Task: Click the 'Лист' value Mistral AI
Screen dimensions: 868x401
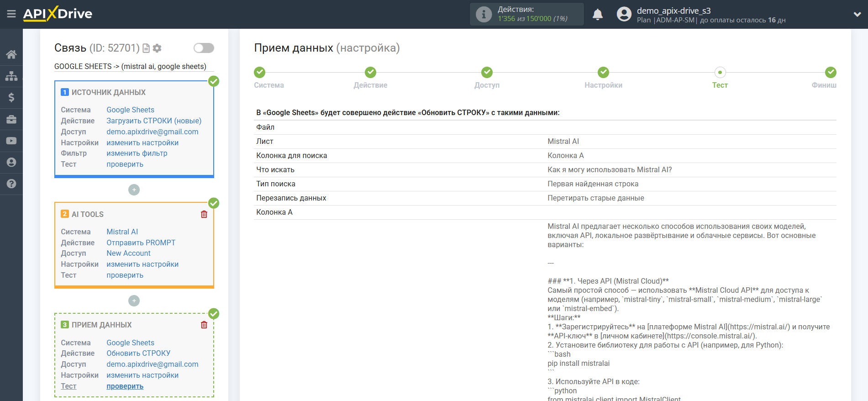Action: click(563, 141)
